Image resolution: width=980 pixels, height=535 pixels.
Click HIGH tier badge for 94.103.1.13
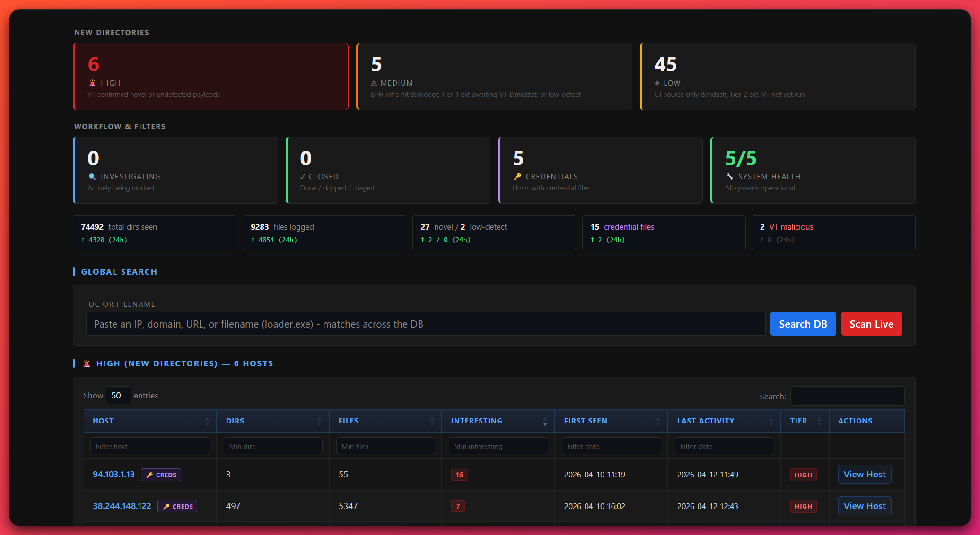(x=803, y=475)
